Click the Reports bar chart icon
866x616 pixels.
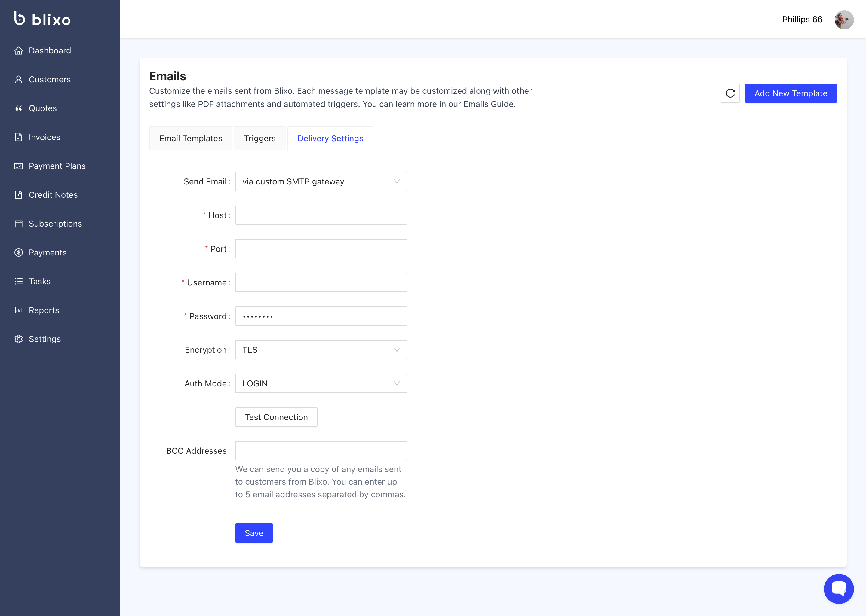19,310
